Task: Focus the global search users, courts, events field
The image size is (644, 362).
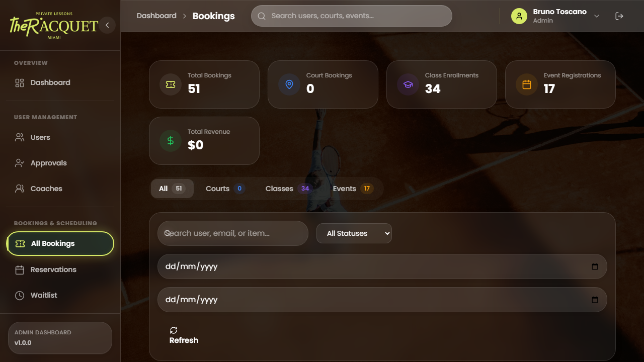Action: 357,16
